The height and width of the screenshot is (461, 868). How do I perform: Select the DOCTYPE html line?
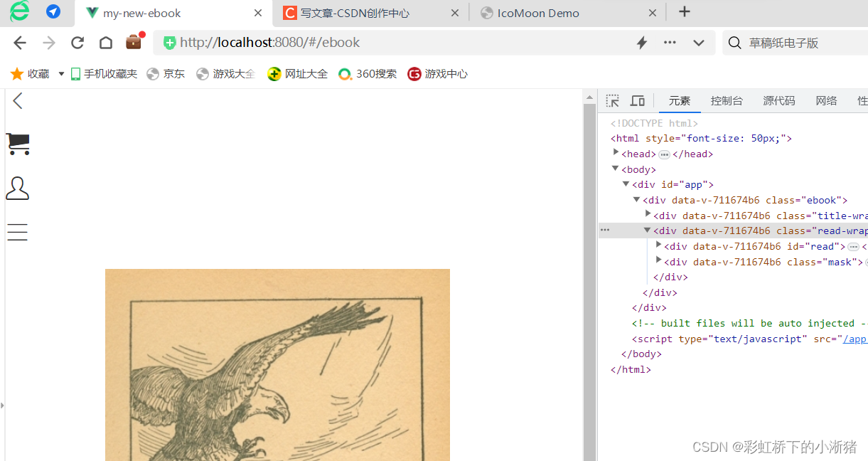[654, 123]
